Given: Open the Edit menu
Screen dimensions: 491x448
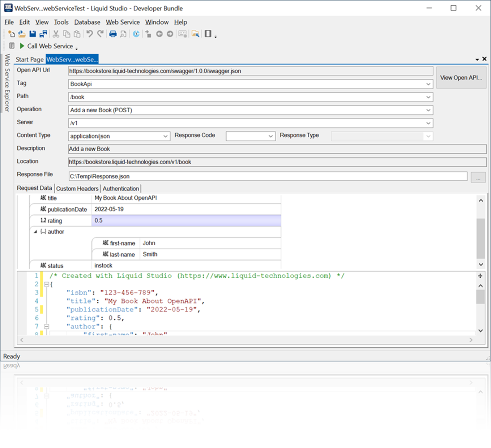Looking at the screenshot, I should click(25, 22).
